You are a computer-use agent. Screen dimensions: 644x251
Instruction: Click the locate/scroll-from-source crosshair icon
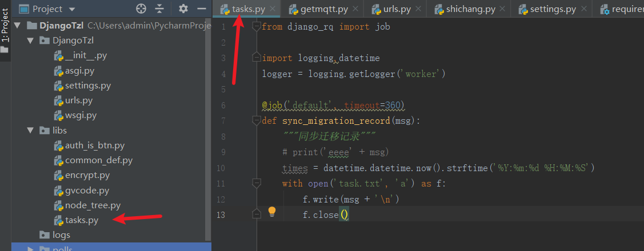[141, 9]
